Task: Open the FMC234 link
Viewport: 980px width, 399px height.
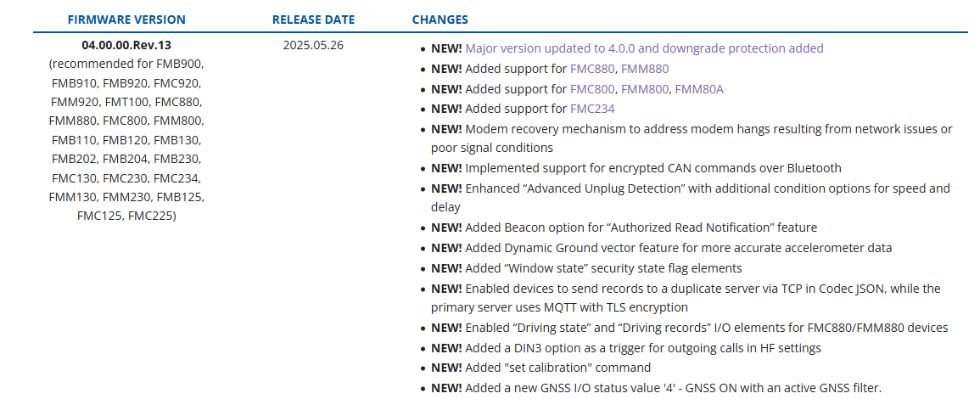Action: 592,109
